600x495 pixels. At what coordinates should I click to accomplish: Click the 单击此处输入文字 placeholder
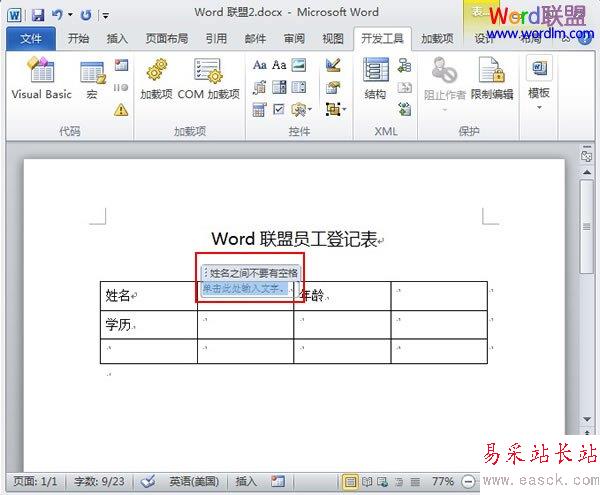tap(245, 288)
